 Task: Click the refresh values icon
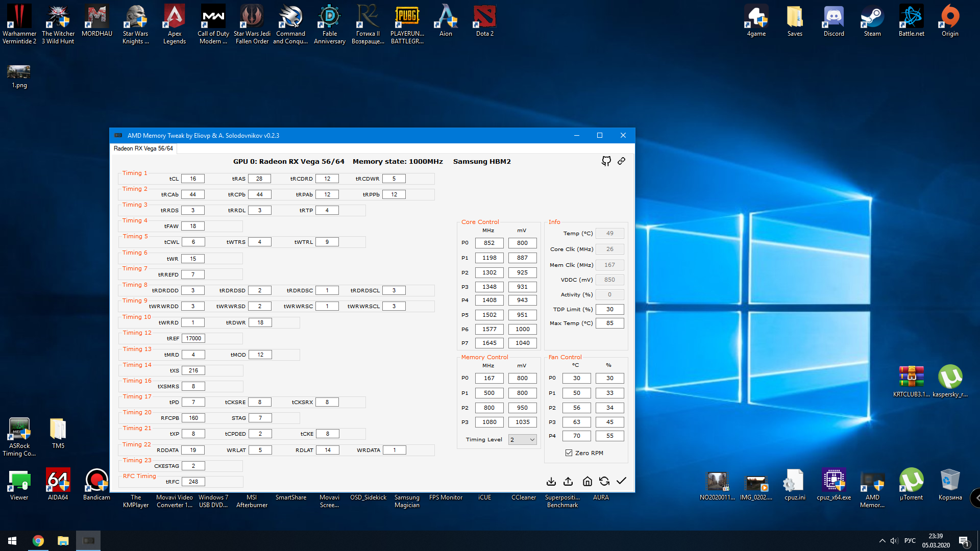604,481
